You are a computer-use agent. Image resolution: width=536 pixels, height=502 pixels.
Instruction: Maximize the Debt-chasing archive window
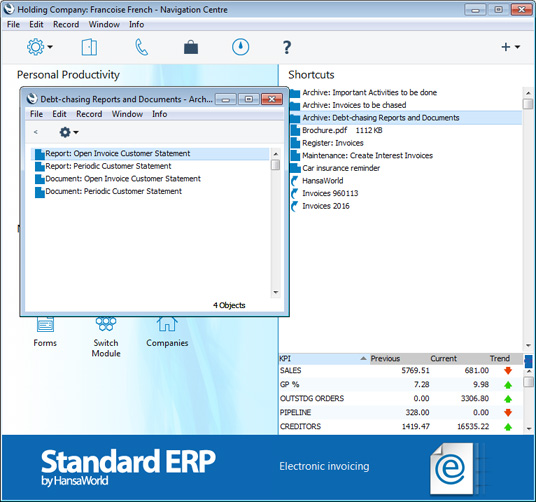[249, 99]
